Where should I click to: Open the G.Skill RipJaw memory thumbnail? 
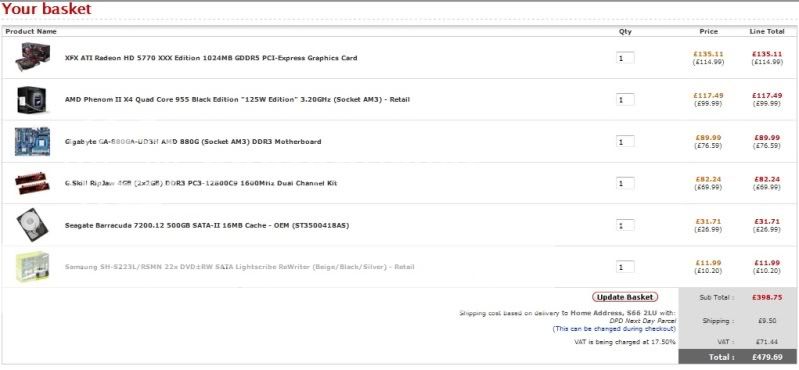pos(32,183)
